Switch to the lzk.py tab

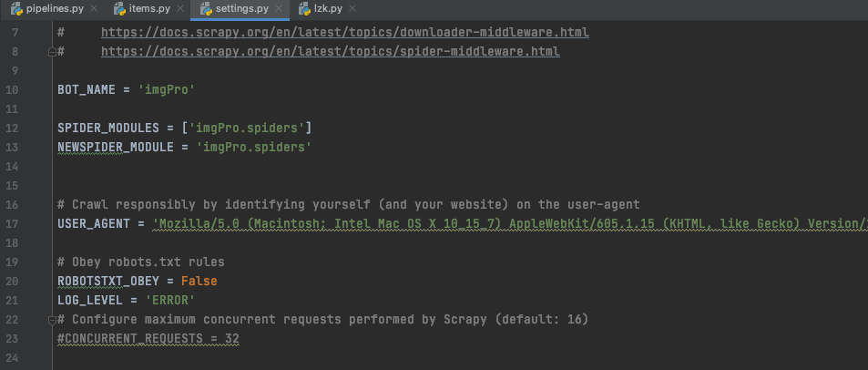[327, 9]
